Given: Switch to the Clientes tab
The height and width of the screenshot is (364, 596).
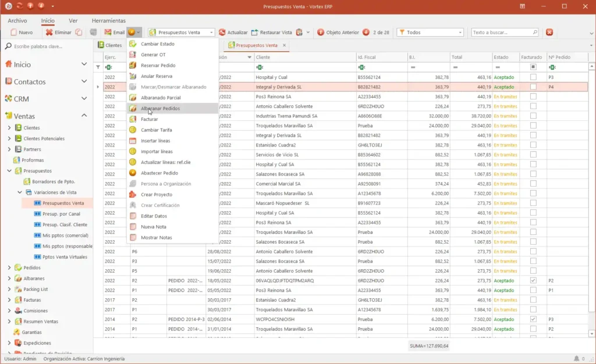Looking at the screenshot, I should pos(110,45).
